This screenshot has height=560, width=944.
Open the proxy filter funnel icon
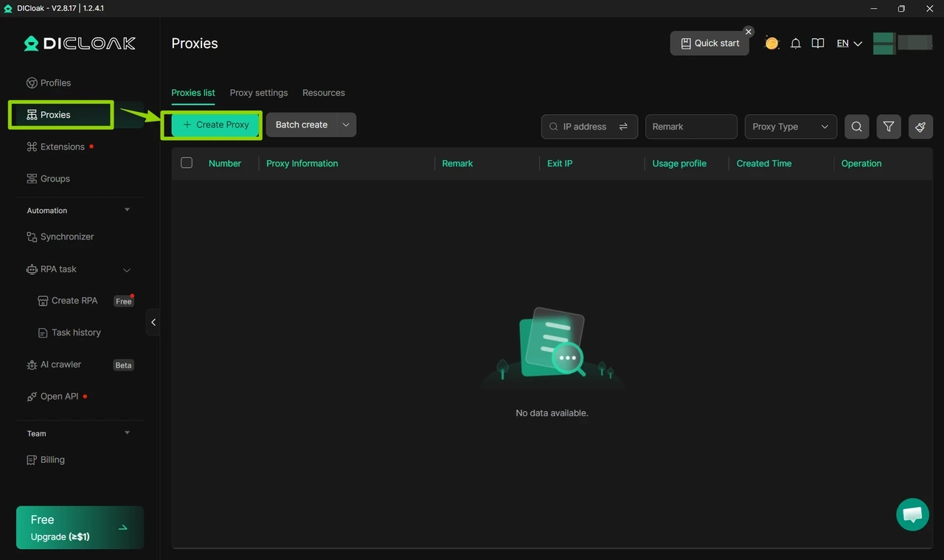(x=888, y=126)
